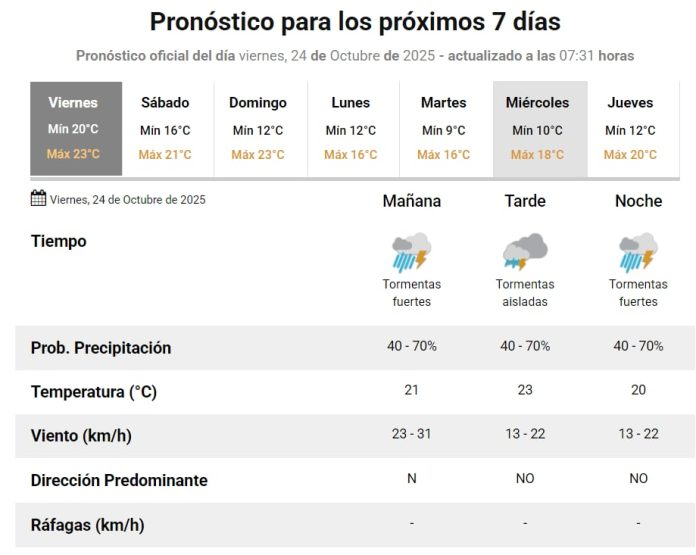Click the Prob. Precipitación row label
696x555 pixels.
(x=101, y=348)
